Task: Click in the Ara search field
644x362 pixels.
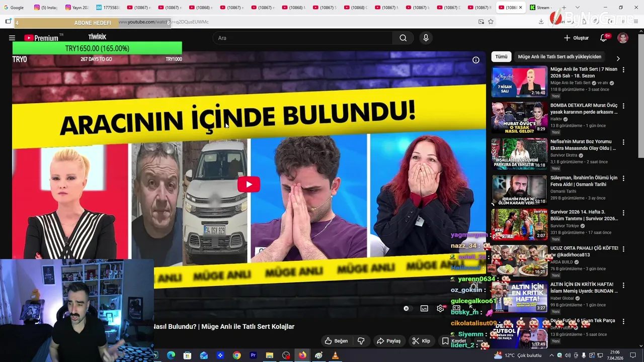Action: tap(302, 38)
